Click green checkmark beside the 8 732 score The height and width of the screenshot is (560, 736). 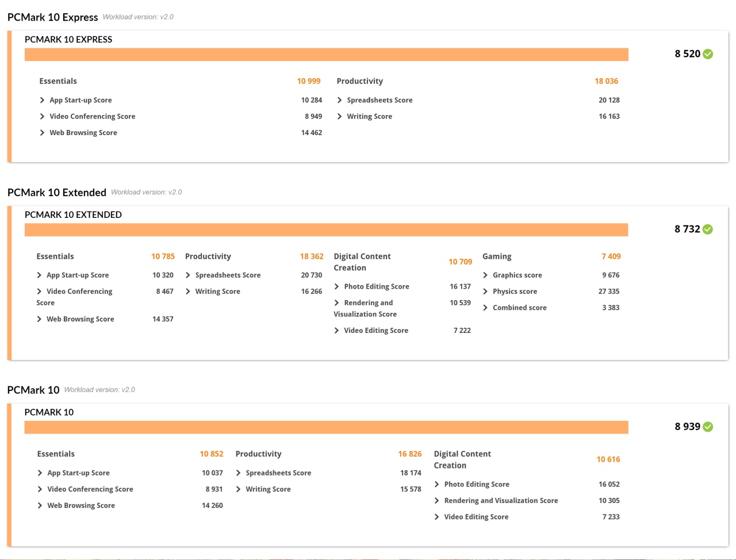[708, 229]
